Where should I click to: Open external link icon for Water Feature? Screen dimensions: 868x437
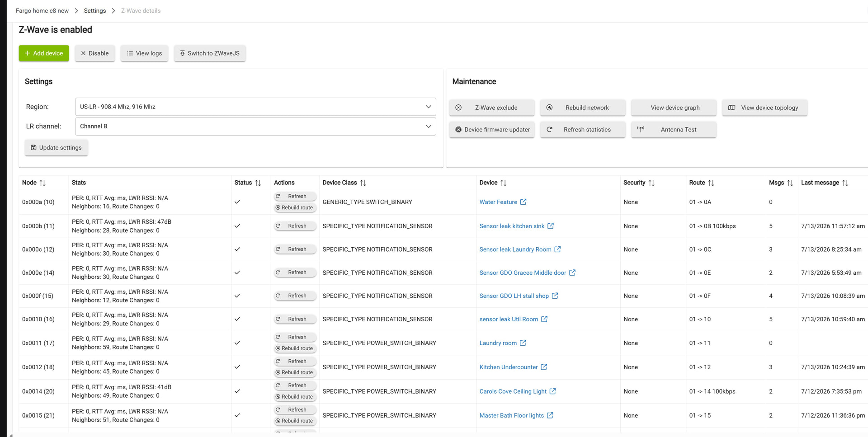(523, 202)
